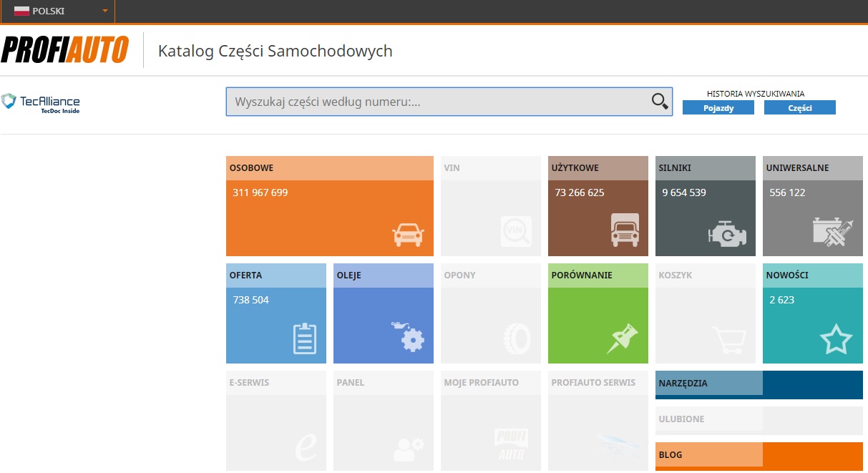The width and height of the screenshot is (868, 473).
Task: Open Pojazdy search history
Action: (x=718, y=107)
